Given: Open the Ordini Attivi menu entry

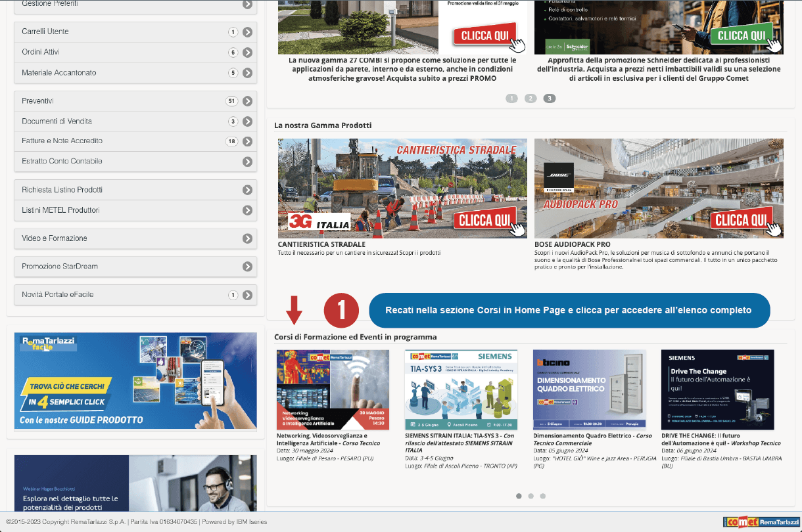Looking at the screenshot, I should tap(135, 53).
